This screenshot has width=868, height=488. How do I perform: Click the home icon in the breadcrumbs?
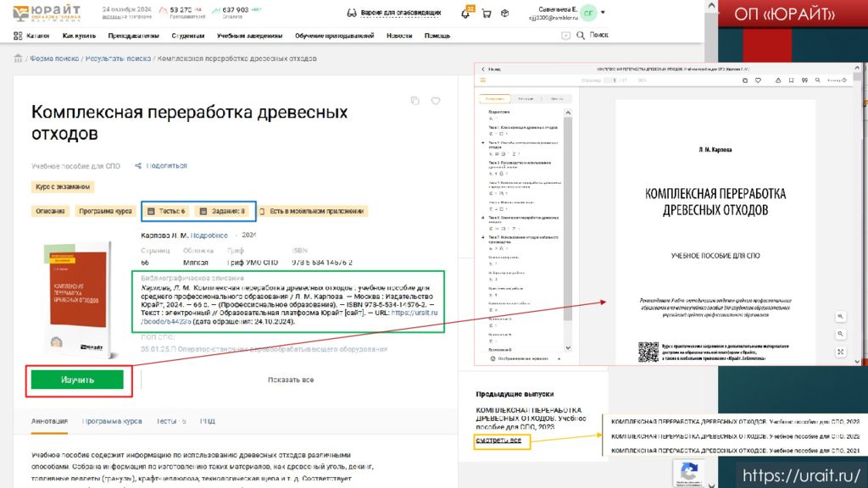[x=18, y=58]
